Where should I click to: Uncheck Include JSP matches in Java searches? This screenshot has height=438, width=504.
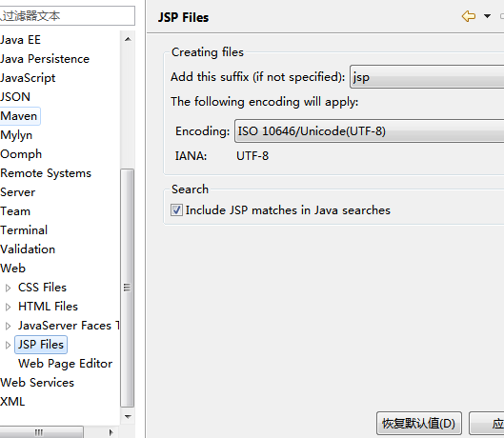tap(176, 210)
